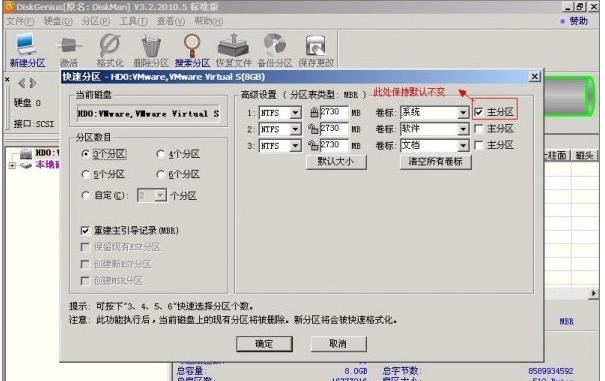Open volume label dropdown showing 软件
This screenshot has width=605, height=381.
coord(463,129)
